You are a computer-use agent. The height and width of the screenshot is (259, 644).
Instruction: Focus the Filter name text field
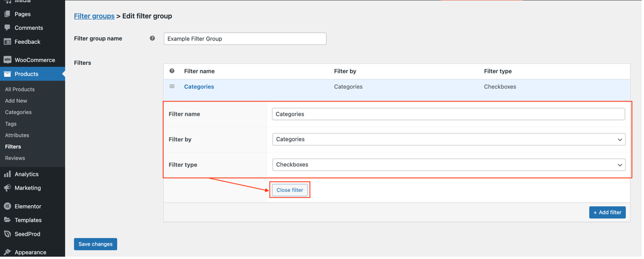[449, 114]
